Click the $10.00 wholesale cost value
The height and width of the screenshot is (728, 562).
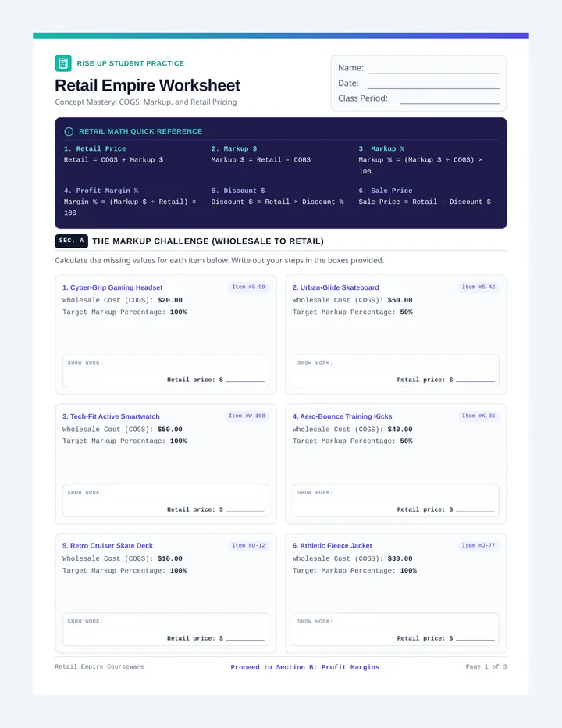tap(170, 558)
